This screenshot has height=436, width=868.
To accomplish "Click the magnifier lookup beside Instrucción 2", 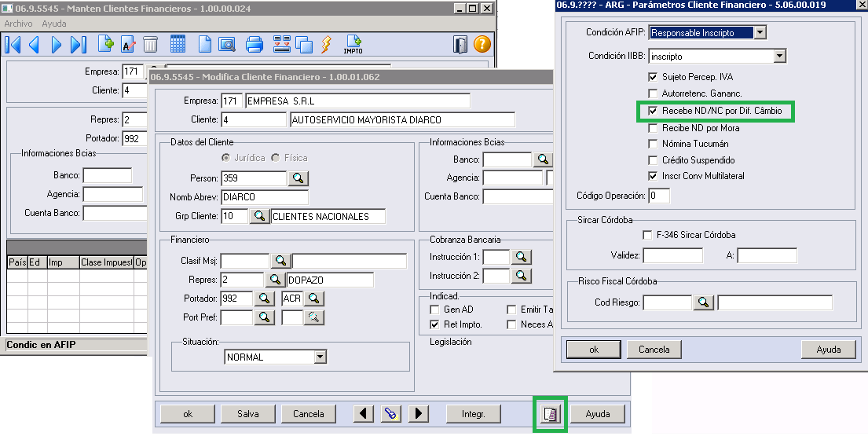I will [x=521, y=275].
